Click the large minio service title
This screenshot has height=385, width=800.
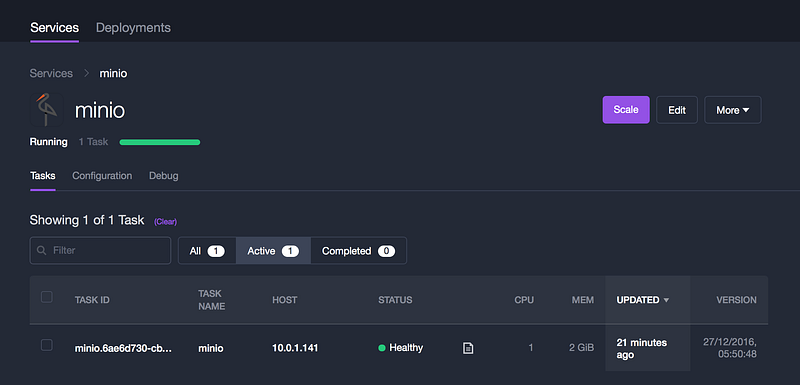[100, 110]
